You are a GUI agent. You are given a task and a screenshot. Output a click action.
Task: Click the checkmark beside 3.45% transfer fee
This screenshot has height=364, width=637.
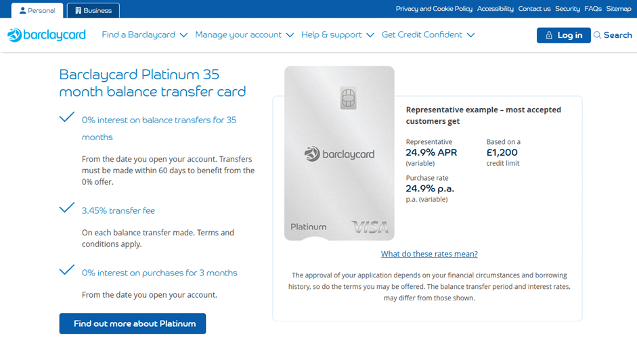click(x=67, y=208)
